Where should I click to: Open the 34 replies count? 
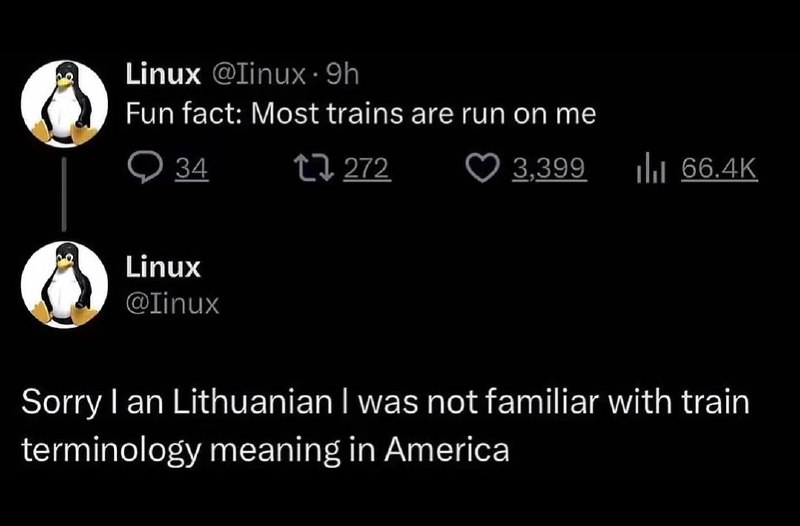click(x=192, y=168)
